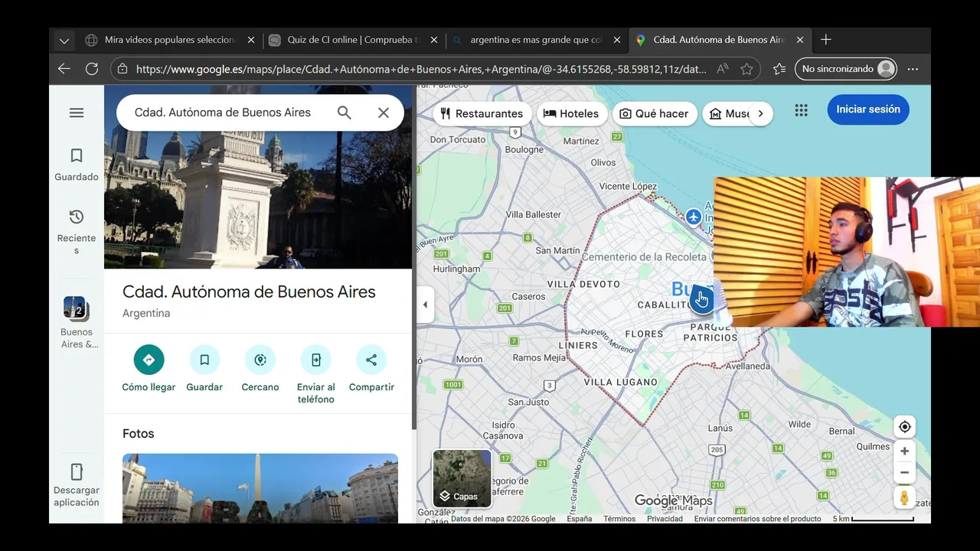This screenshot has height=551, width=980.
Task: Zoom in the map with plus button
Action: pos(904,452)
